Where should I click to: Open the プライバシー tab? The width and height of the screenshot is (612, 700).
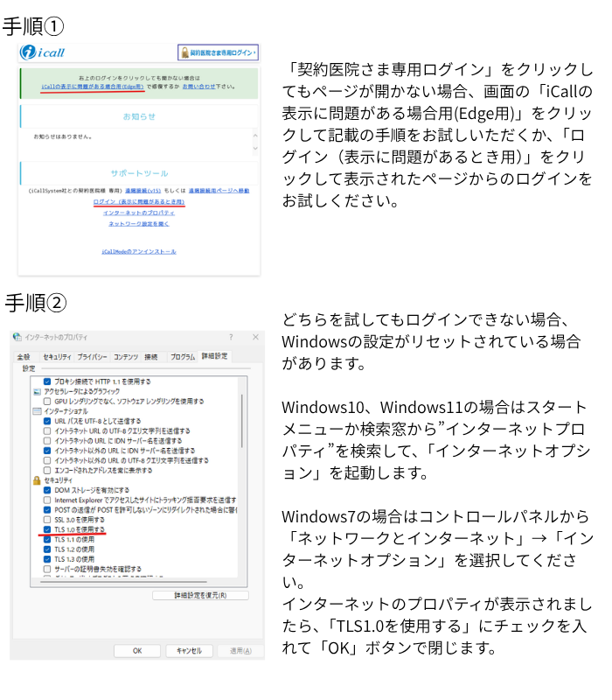click(x=92, y=357)
